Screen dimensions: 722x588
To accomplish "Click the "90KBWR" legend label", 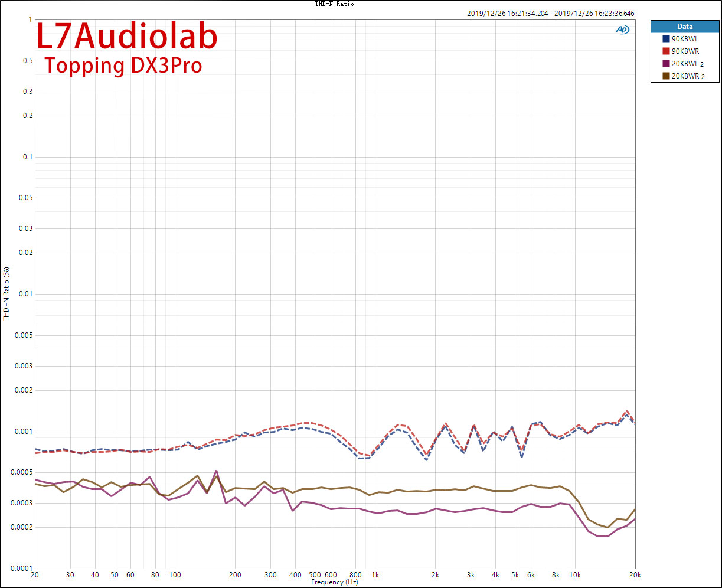I will coord(685,51).
